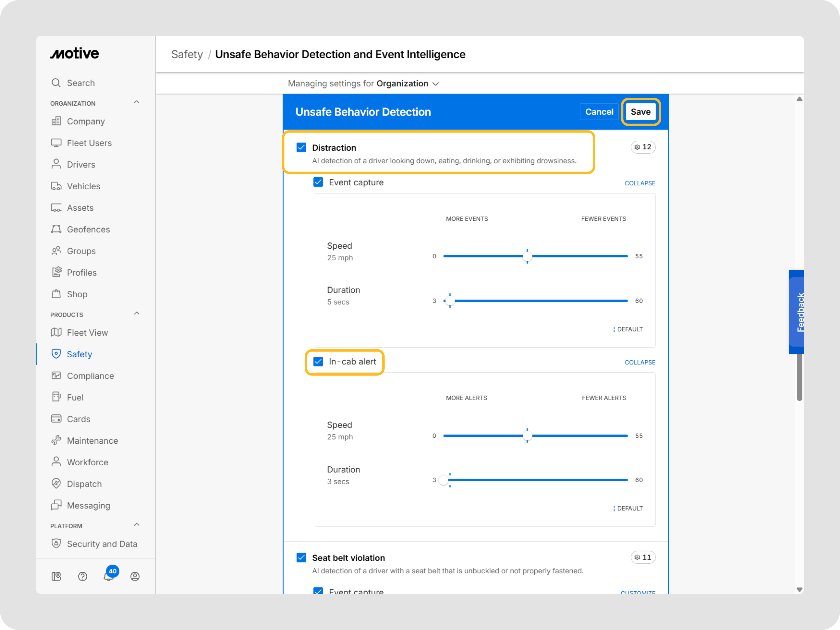Image resolution: width=840 pixels, height=630 pixels.
Task: Go to Compliance in the sidebar
Action: coord(90,376)
